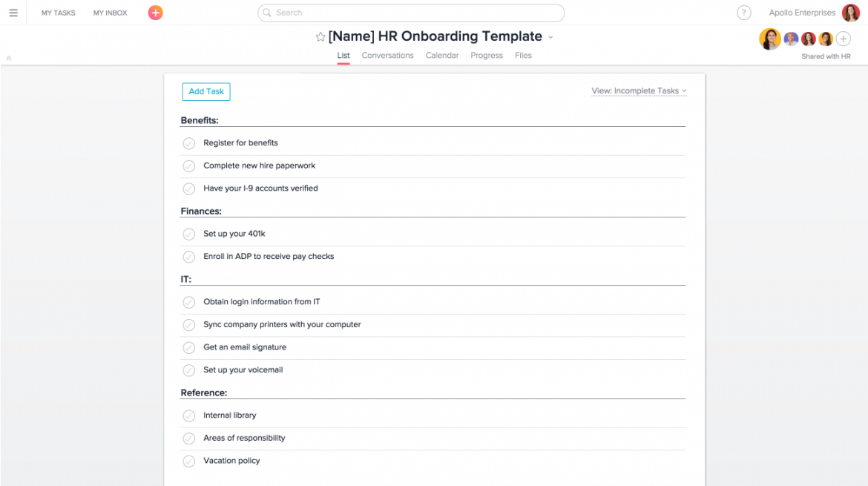Screen dimensions: 868x486
Task: Expand the View: Incomplete Tasks dropdown
Action: pos(639,91)
